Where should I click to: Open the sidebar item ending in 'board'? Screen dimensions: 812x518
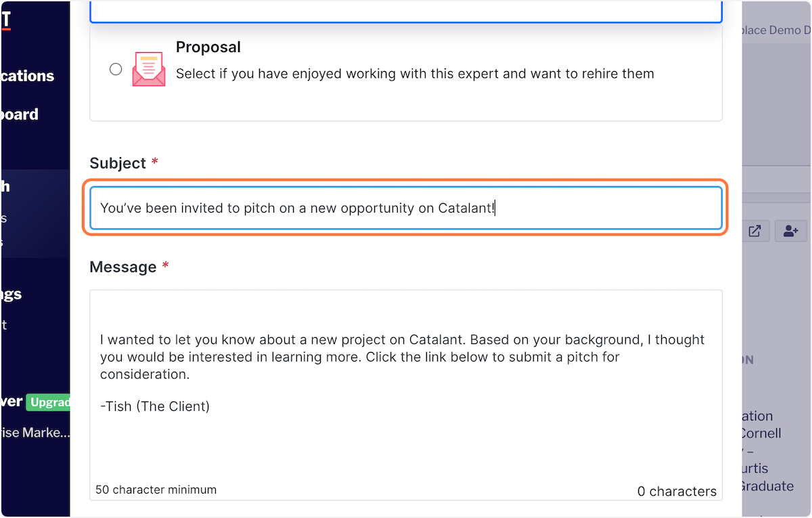point(20,114)
